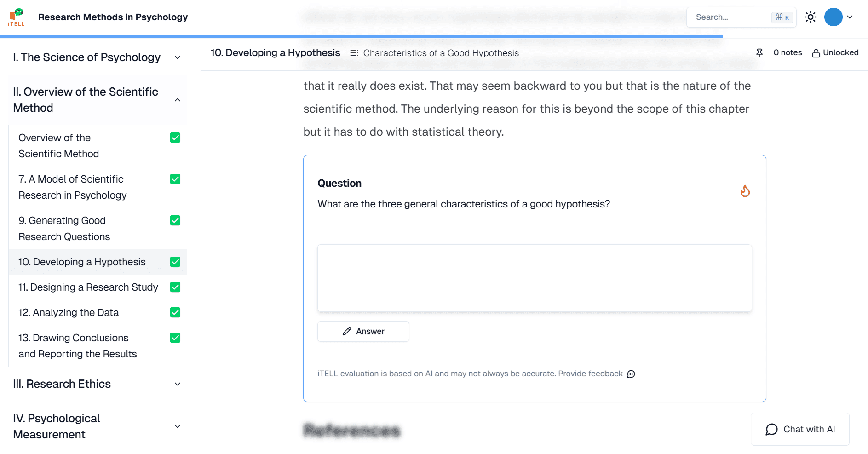Click the orange flame streak icon

745,191
